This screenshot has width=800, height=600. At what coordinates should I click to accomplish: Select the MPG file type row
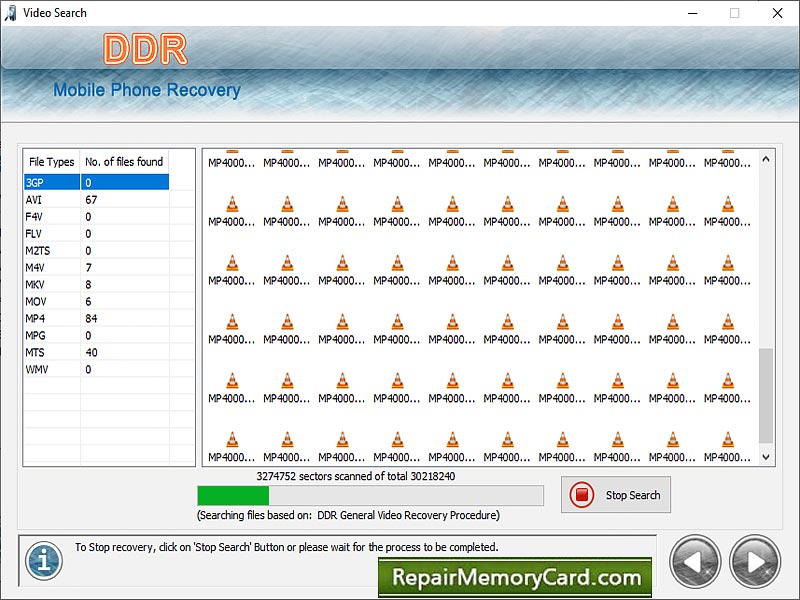(x=96, y=335)
